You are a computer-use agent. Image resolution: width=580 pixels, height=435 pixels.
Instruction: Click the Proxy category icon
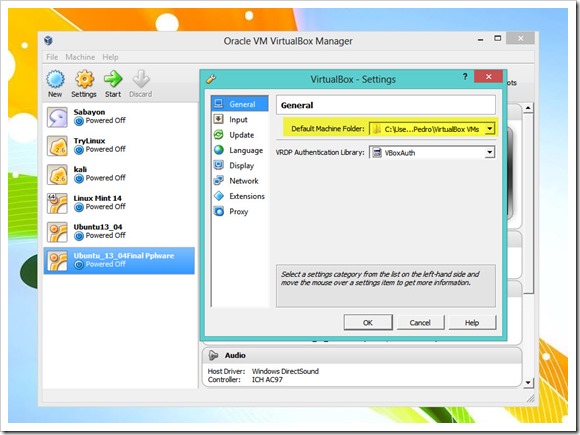tap(219, 211)
